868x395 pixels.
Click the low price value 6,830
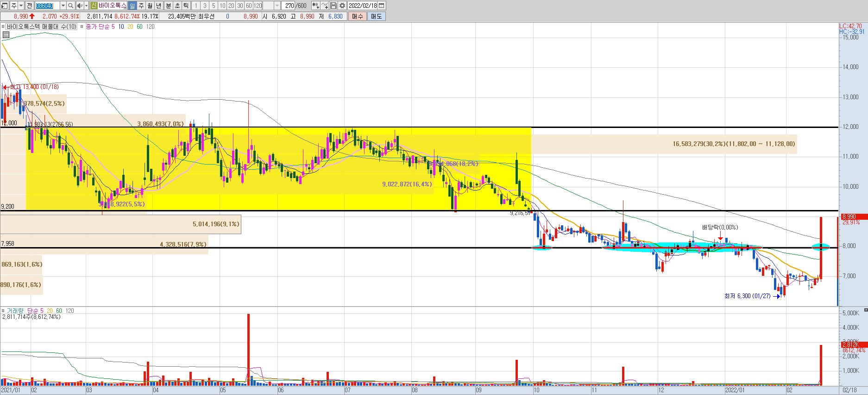coord(335,16)
